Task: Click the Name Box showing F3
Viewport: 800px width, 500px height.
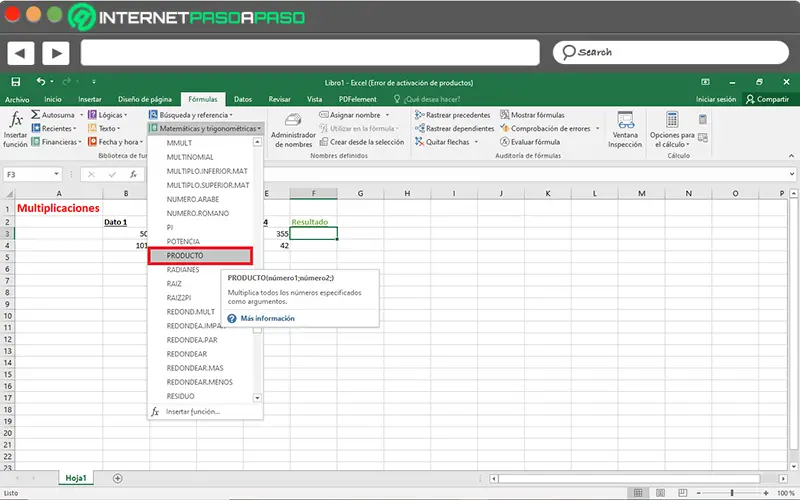Action: [x=30, y=174]
